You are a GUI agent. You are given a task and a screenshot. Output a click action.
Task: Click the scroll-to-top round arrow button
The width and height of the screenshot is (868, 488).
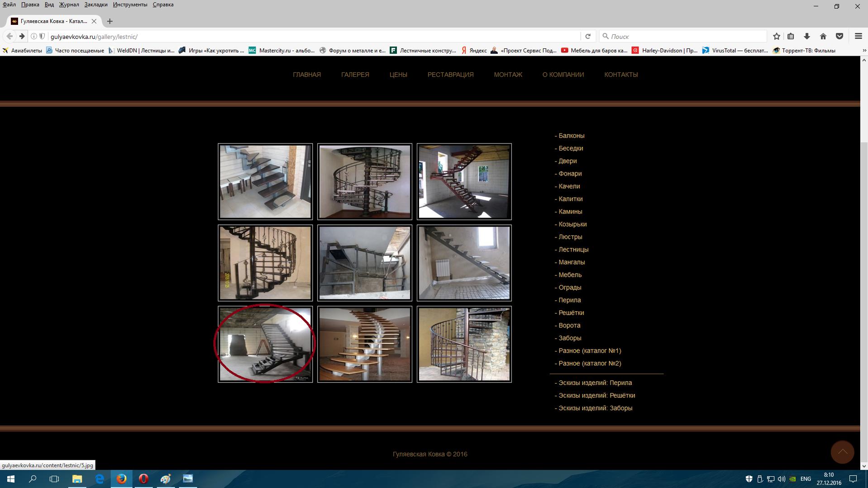[x=842, y=452]
